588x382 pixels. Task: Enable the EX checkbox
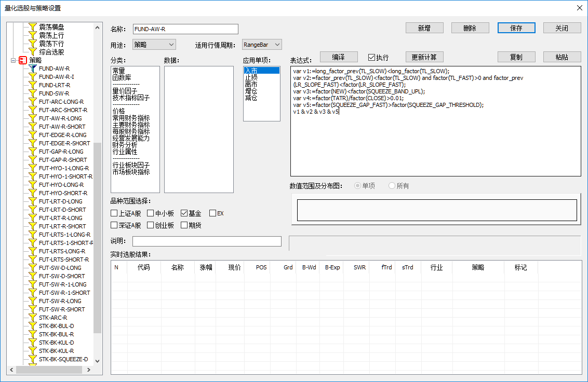(x=212, y=213)
